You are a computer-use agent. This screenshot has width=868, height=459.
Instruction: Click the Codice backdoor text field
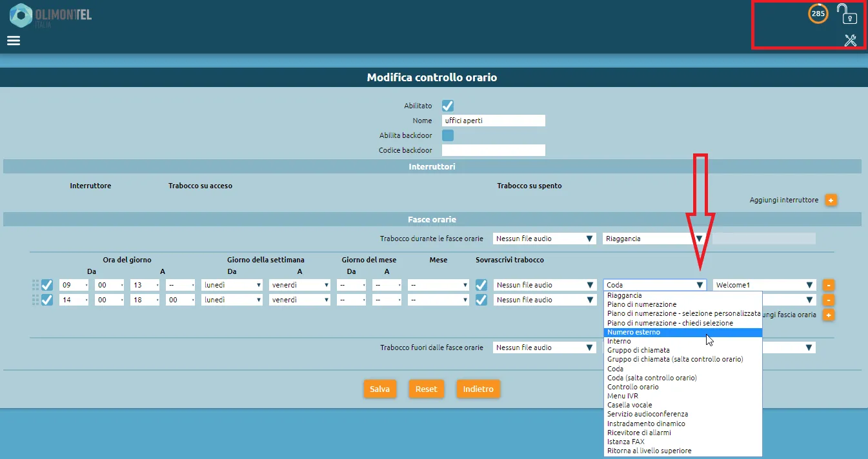click(x=493, y=150)
